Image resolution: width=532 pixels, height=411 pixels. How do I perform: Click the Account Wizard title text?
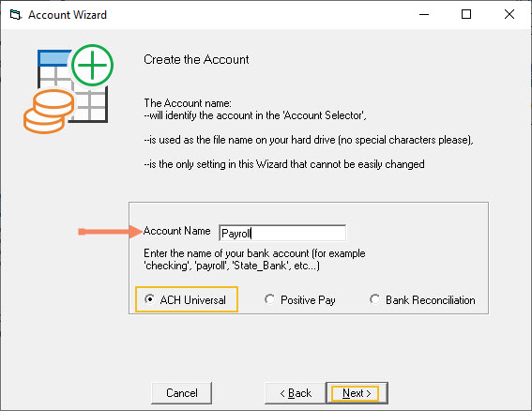tap(68, 15)
